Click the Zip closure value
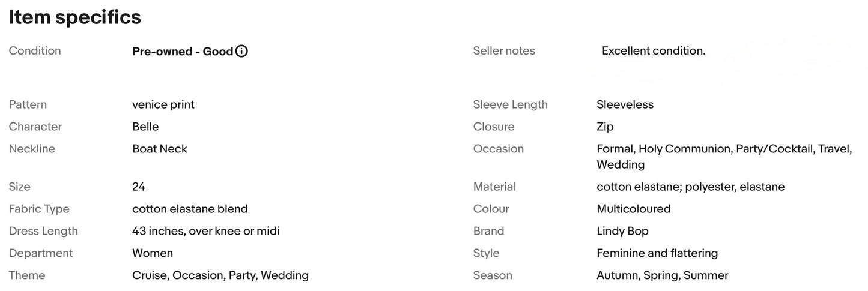This screenshot has height=291, width=868. tap(605, 127)
